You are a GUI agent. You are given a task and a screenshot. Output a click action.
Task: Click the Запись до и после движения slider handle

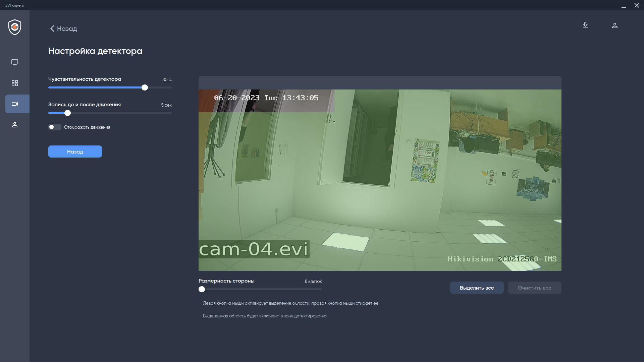tap(67, 113)
